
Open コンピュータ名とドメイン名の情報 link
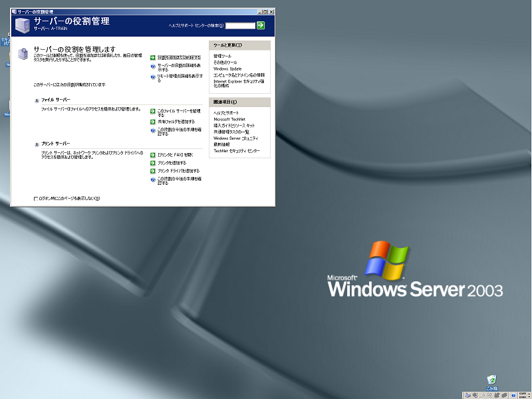click(239, 75)
